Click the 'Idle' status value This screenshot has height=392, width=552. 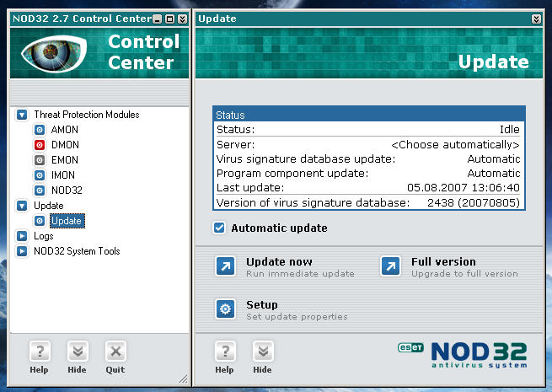point(509,130)
